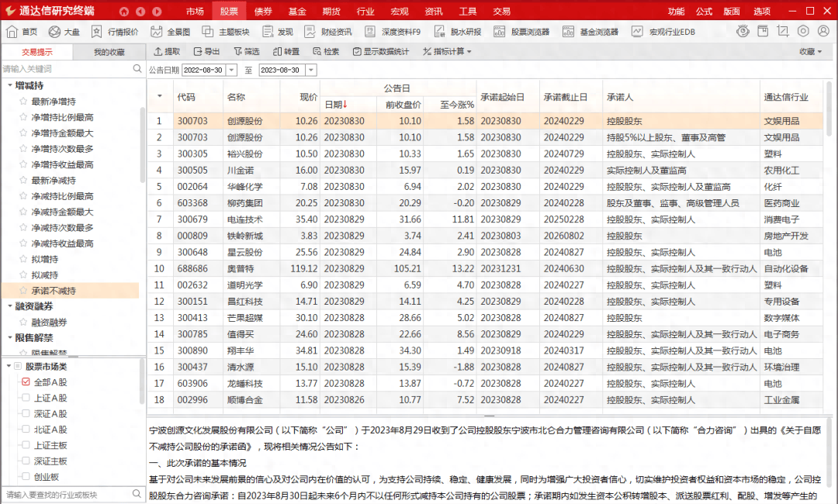The height and width of the screenshot is (504, 838).
Task: Switch to the 债券 menu tab
Action: [x=263, y=12]
